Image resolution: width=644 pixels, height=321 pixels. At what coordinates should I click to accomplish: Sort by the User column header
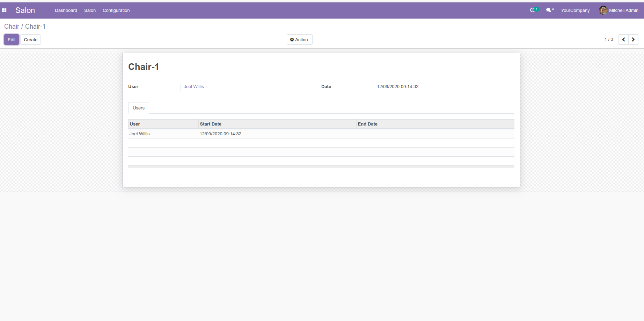[x=163, y=124]
